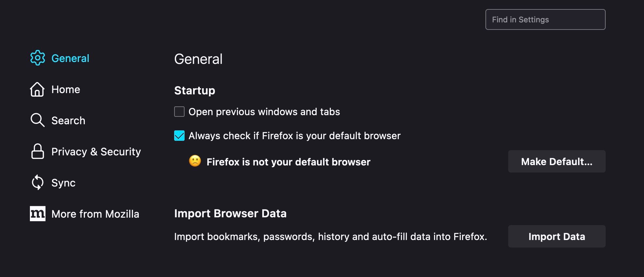644x277 pixels.
Task: Click the Sync arrows icon
Action: tap(37, 182)
